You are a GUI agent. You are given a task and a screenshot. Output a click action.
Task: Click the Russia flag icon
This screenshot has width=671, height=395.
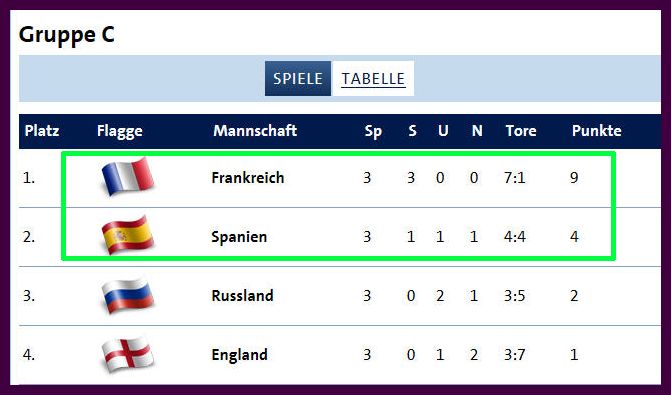[x=128, y=295]
